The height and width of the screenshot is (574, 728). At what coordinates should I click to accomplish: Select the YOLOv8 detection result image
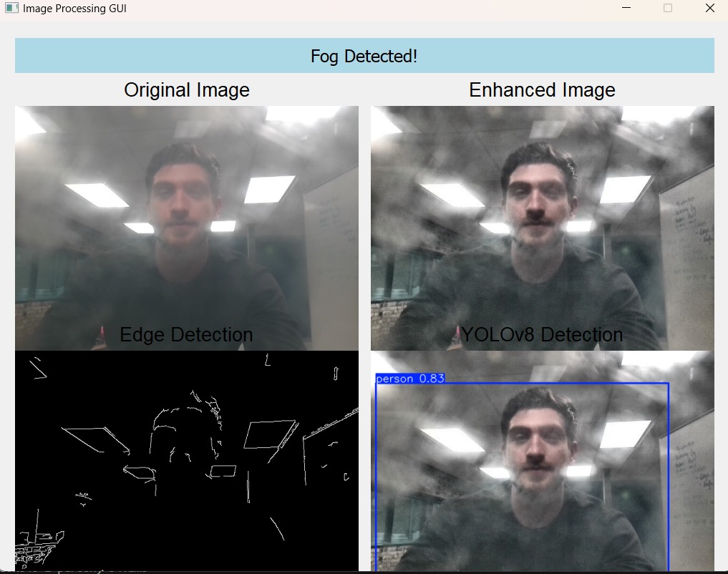(543, 461)
